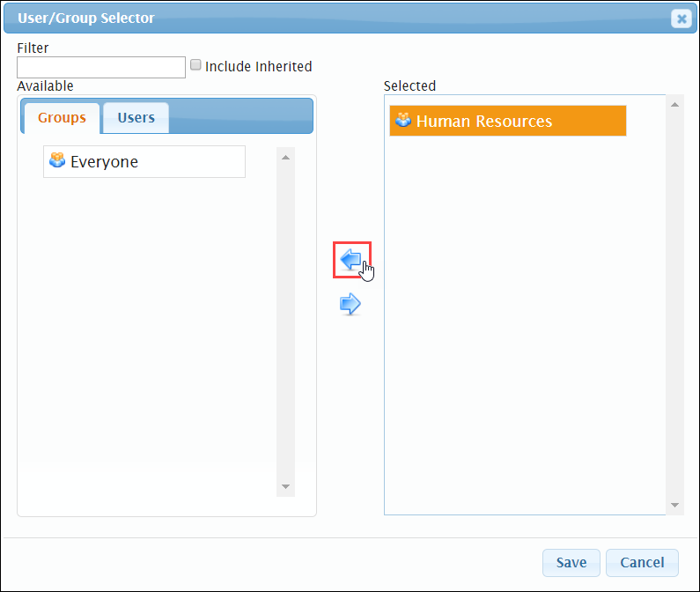Screen dimensions: 700x592
Task: Click the Filter text field
Action: click(x=101, y=68)
